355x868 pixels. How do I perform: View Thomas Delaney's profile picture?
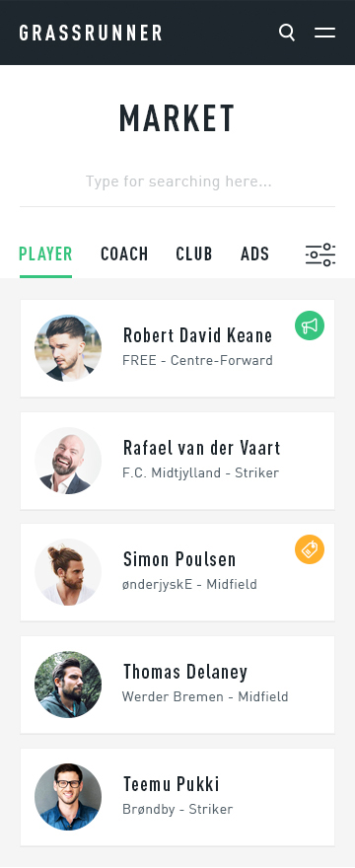point(68,685)
